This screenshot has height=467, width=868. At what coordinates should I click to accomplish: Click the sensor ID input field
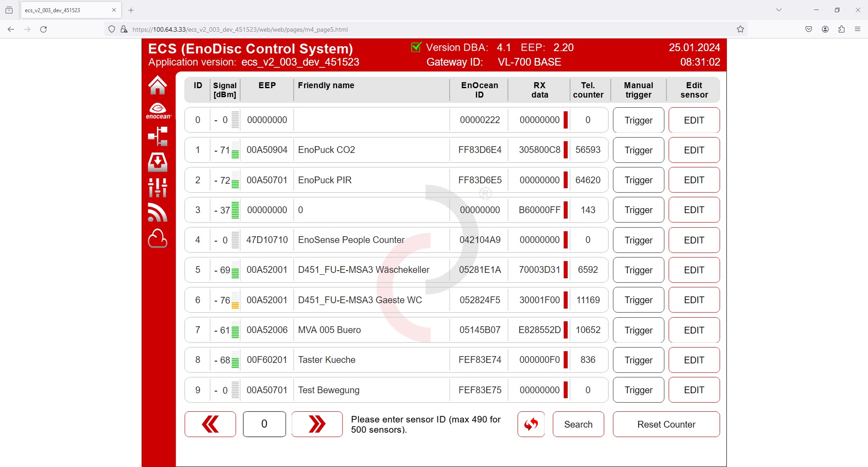point(264,424)
